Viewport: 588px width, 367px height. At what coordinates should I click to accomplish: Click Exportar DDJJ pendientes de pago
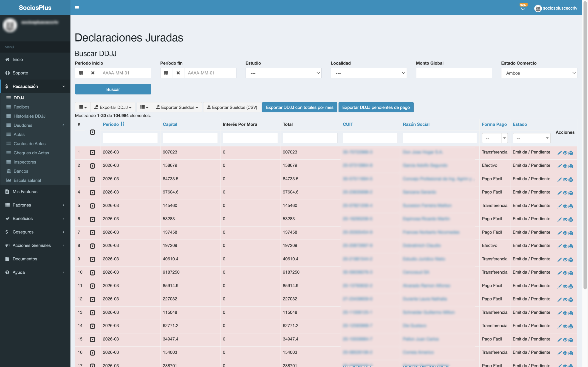(x=376, y=107)
